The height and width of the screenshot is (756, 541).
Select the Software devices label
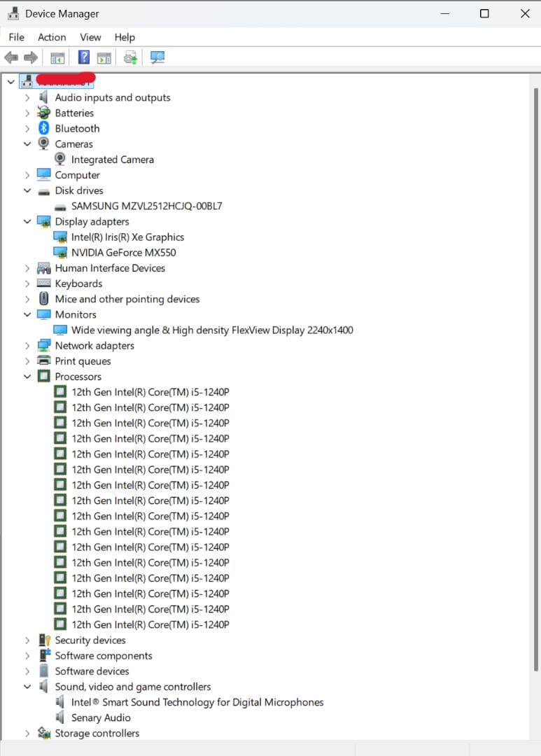point(92,671)
